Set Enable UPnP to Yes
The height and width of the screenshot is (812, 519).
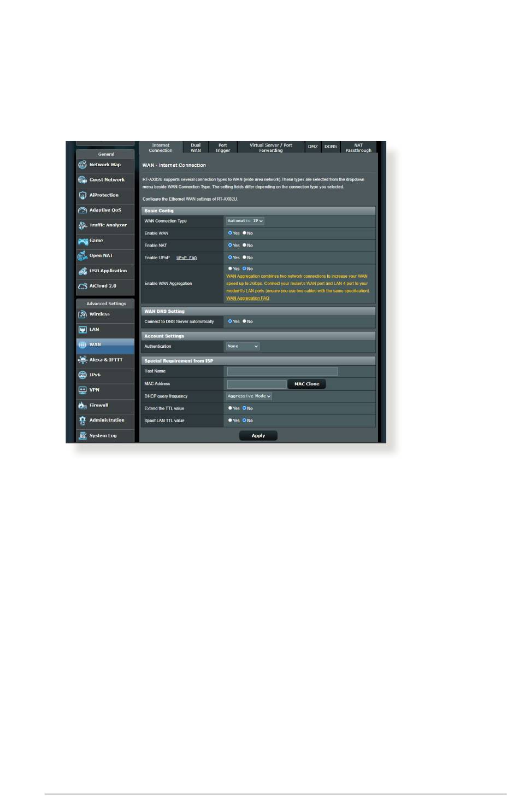[230, 258]
